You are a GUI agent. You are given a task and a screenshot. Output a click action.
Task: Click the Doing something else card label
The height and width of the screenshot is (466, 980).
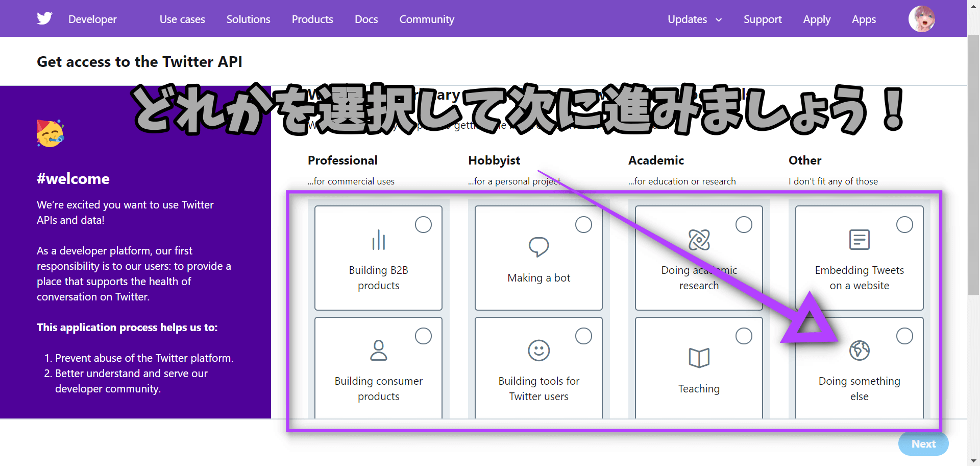tap(860, 388)
